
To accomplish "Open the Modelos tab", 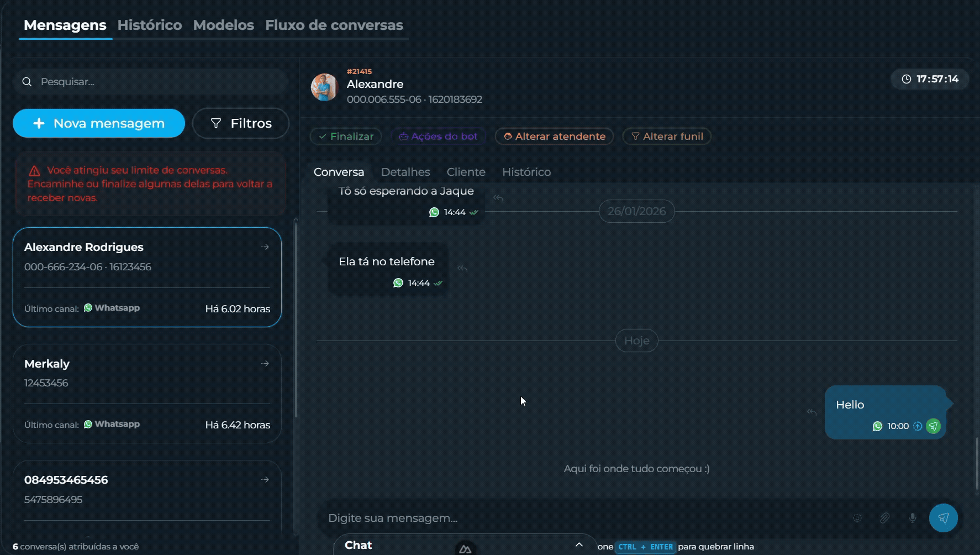I will coord(224,25).
